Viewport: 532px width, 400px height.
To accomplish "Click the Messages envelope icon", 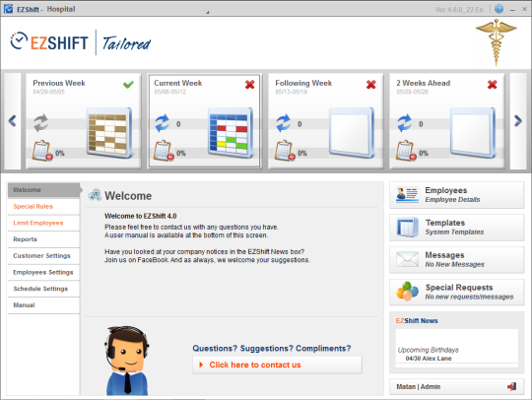I will 407,259.
